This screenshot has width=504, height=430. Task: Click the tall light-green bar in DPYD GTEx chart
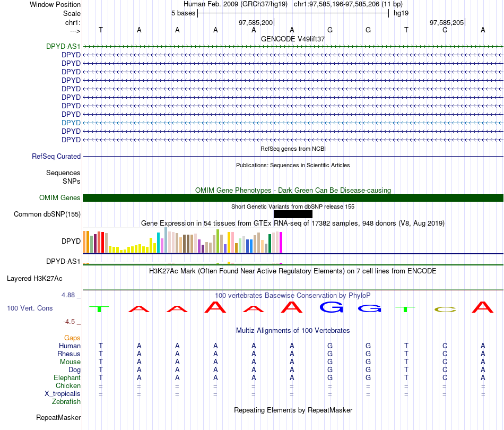[x=218, y=241]
